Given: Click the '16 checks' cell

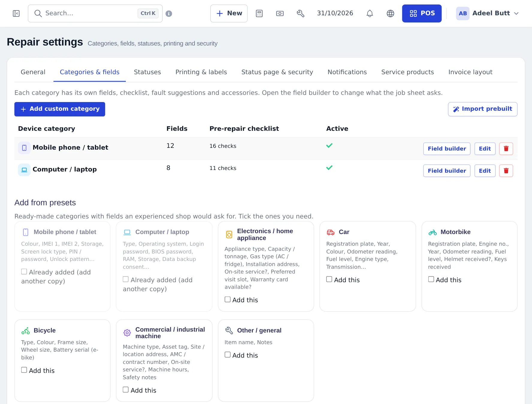Looking at the screenshot, I should (223, 146).
